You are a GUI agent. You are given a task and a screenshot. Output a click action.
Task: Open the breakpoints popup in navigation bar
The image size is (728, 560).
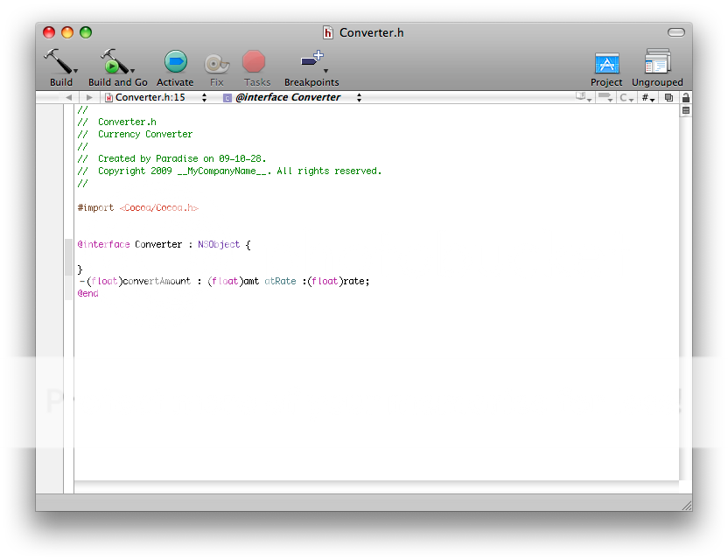click(x=605, y=97)
